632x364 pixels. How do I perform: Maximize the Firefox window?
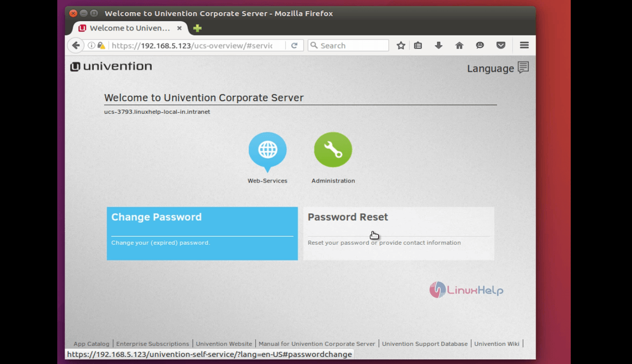tap(94, 13)
